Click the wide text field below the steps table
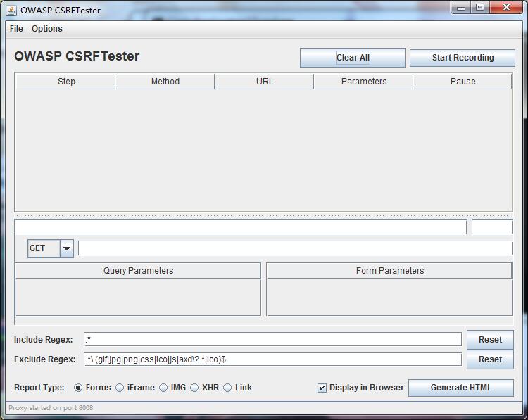This screenshot has width=528, height=420. pos(241,227)
